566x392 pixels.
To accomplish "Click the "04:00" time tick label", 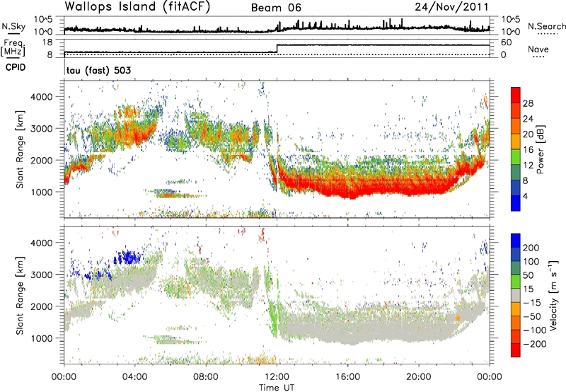I will click(134, 377).
